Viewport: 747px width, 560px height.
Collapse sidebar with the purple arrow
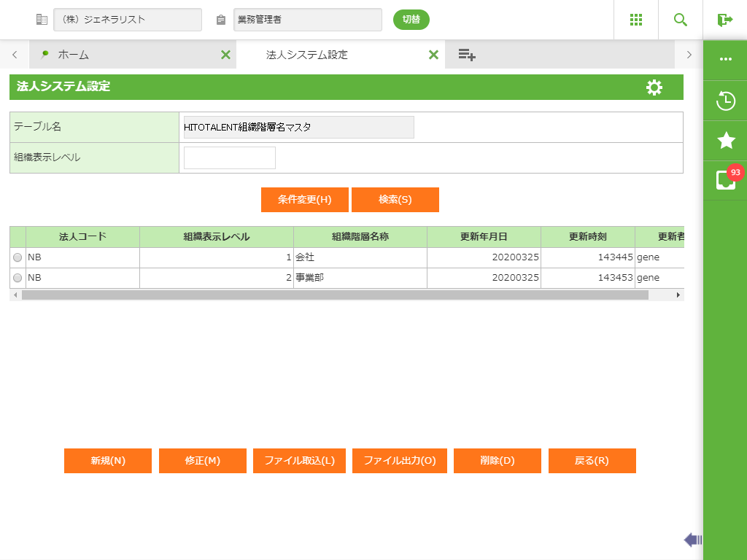tap(692, 540)
